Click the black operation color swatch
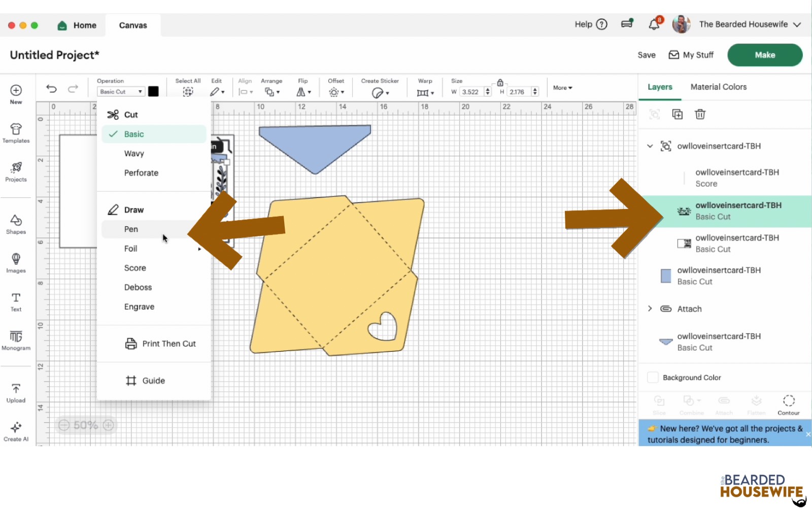This screenshot has width=812, height=516. click(153, 91)
